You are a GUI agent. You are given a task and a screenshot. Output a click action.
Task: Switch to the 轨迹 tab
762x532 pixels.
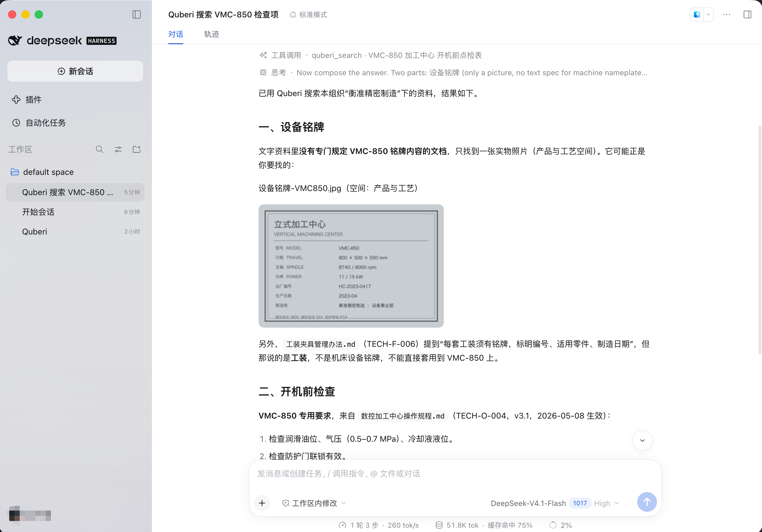(211, 34)
